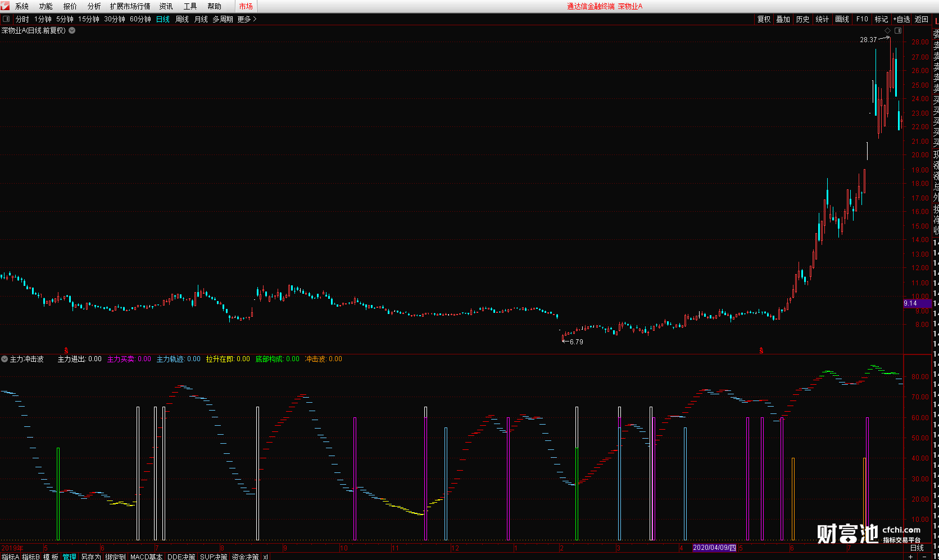Expand 更多 period options

(247, 19)
